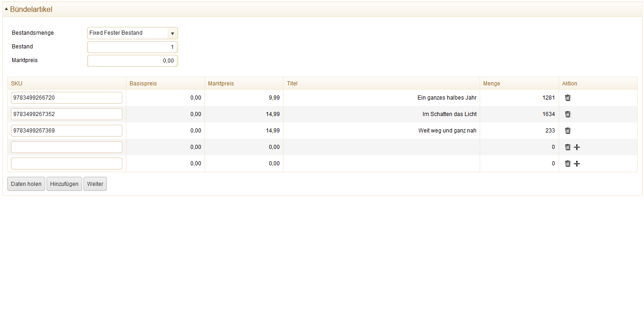Click the SKU column header
This screenshot has height=322, width=644.
pos(67,84)
